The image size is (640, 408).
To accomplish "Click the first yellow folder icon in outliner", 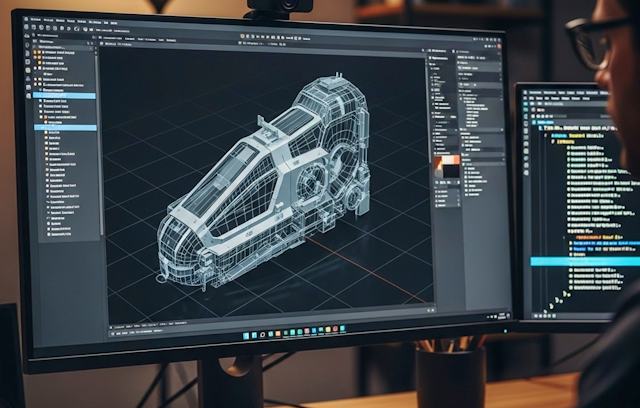I will click(35, 52).
